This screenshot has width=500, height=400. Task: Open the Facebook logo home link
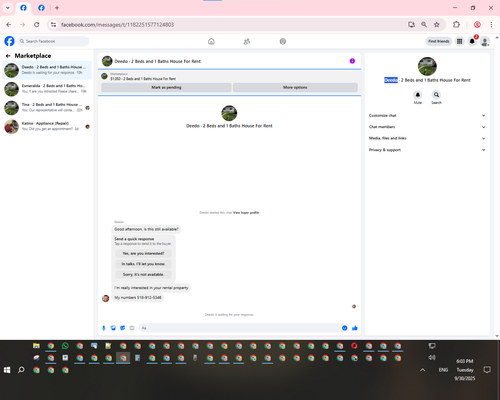point(9,41)
